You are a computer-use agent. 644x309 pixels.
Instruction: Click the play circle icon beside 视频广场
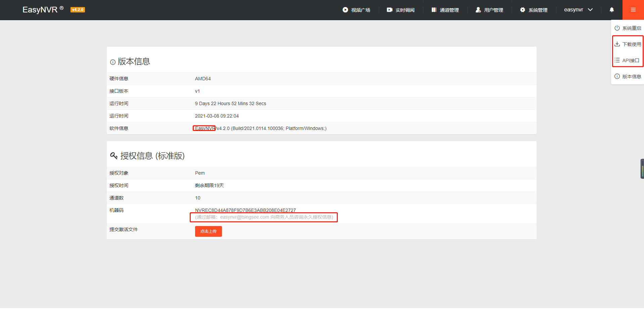(345, 10)
